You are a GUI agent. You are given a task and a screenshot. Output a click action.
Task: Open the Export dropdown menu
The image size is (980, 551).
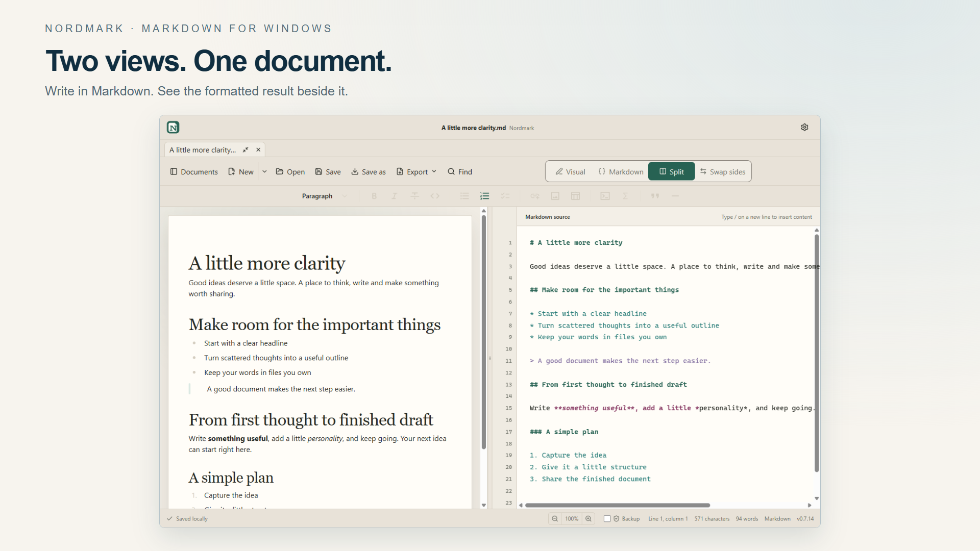pos(416,172)
